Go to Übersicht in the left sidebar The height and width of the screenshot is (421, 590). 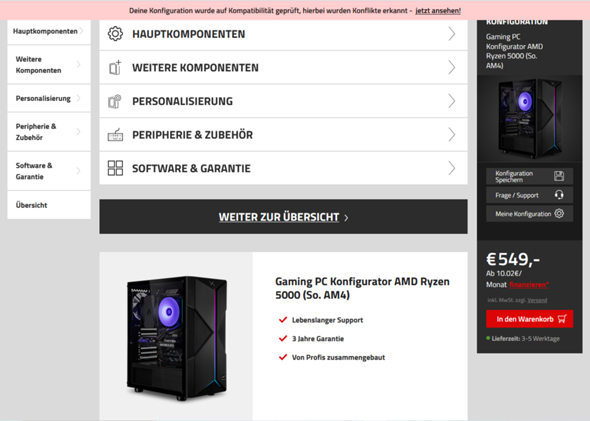coord(49,205)
